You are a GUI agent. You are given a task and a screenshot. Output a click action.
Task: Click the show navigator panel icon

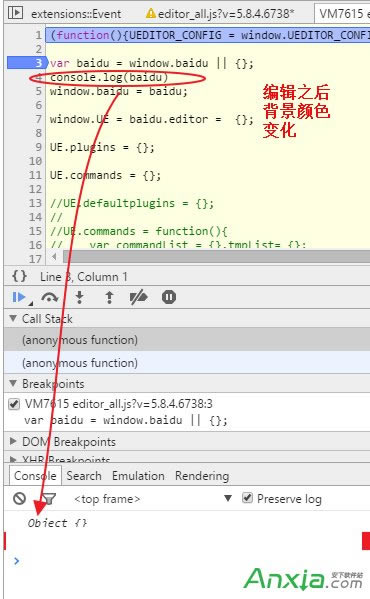(x=15, y=13)
